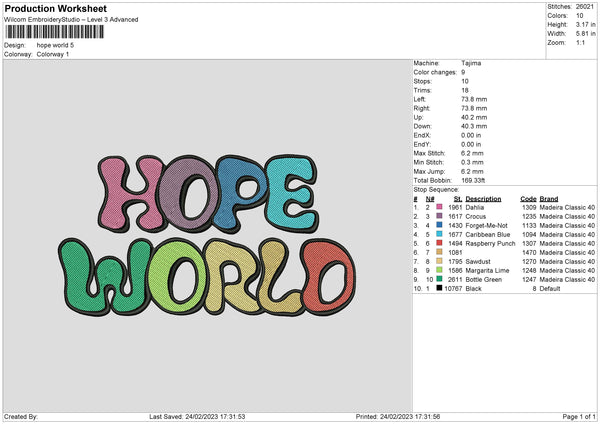600x424 pixels.
Task: Click the thread code 1309
Action: click(x=529, y=207)
